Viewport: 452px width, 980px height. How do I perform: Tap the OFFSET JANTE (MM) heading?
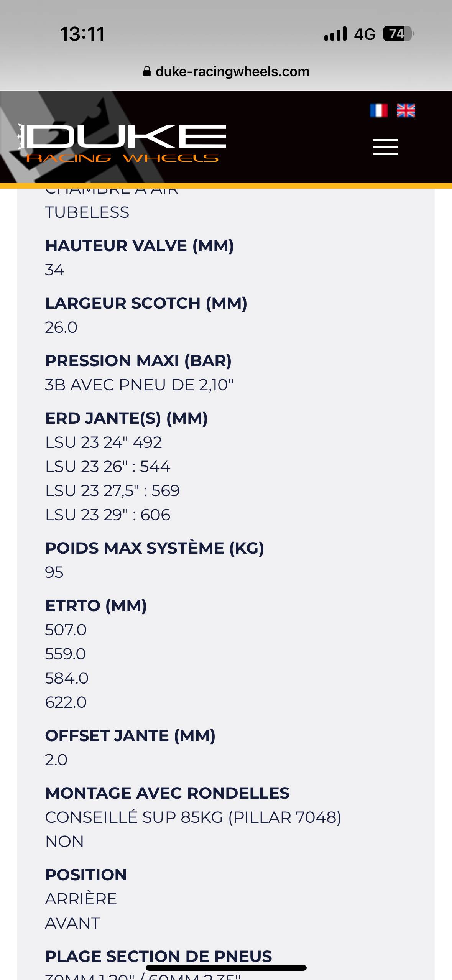point(130,736)
